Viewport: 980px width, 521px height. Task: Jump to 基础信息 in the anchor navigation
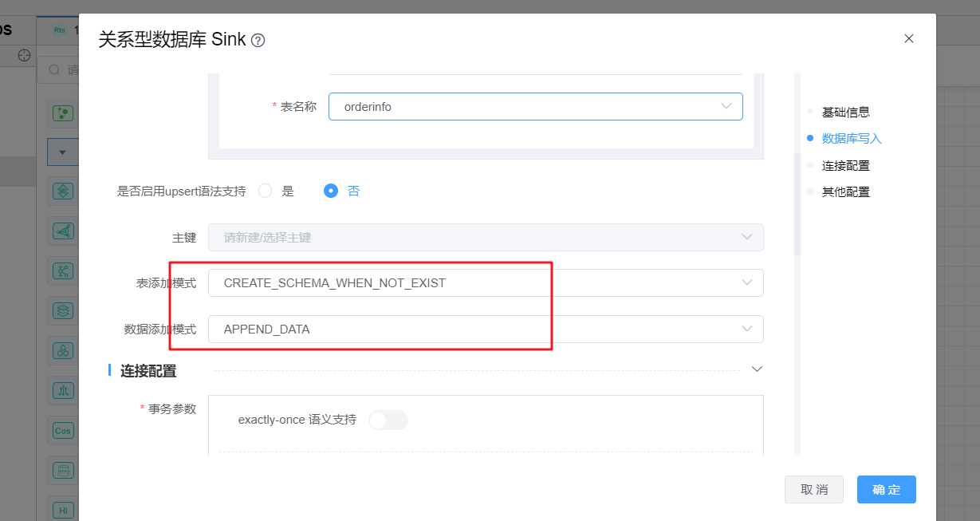[x=845, y=112]
